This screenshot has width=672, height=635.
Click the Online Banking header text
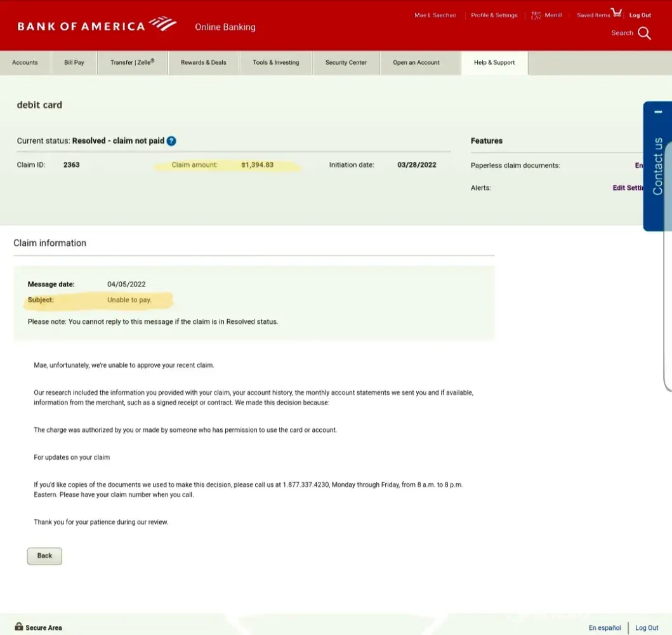coord(225,27)
